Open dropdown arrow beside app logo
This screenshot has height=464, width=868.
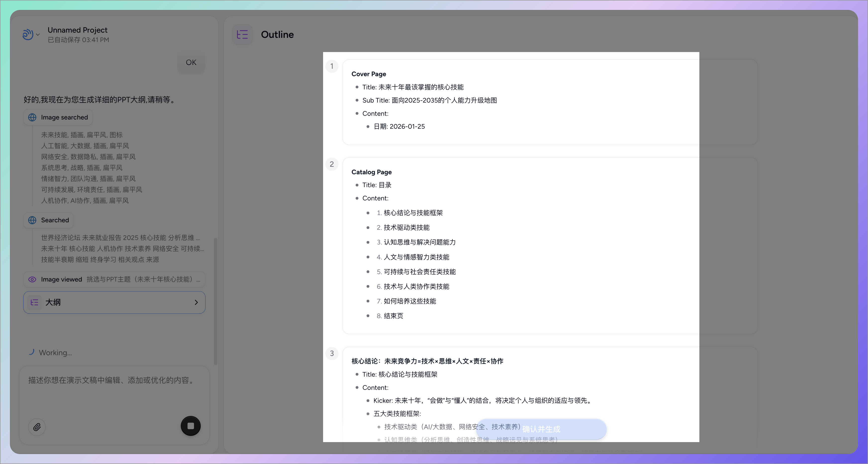[38, 34]
